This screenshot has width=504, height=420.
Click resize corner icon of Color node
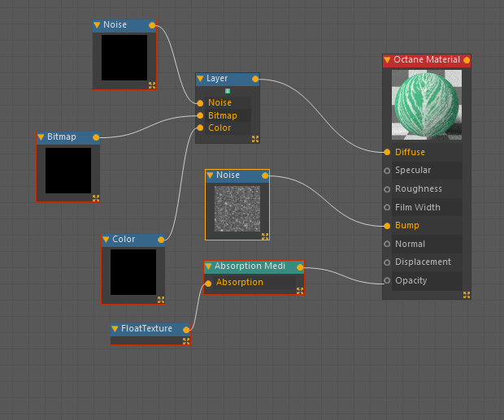click(161, 300)
